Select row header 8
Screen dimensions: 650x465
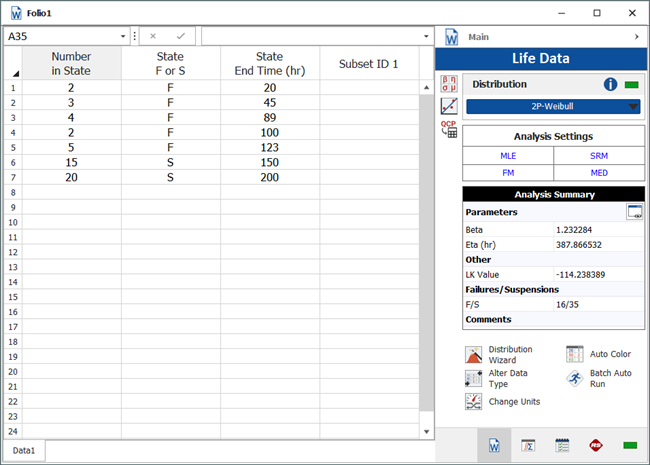(x=13, y=192)
